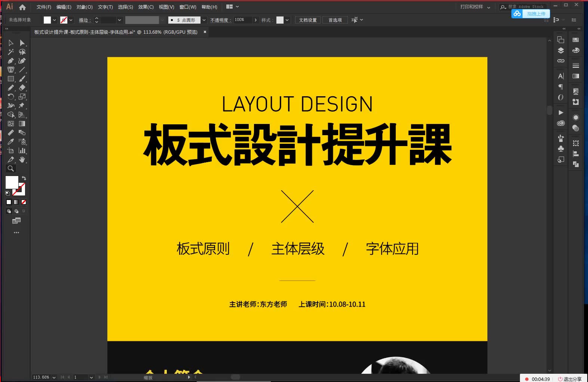This screenshot has height=382, width=588.
Task: Pick the Line Segment tool
Action: (22, 70)
